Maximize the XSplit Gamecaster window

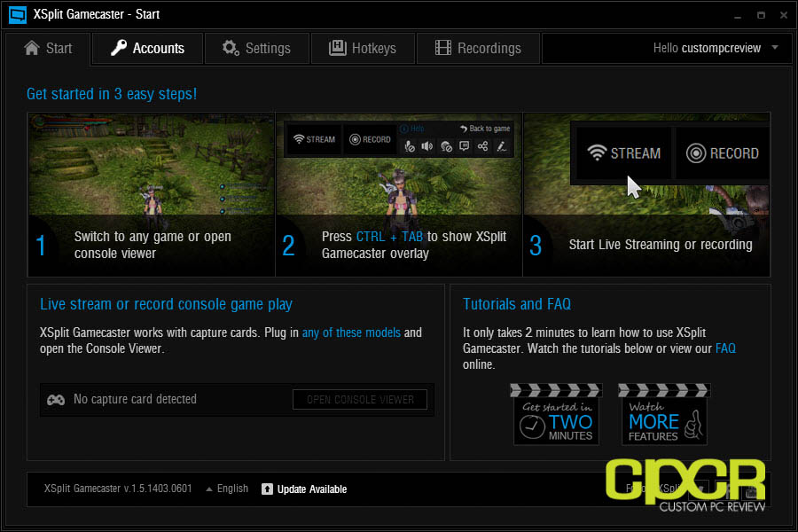(x=761, y=15)
